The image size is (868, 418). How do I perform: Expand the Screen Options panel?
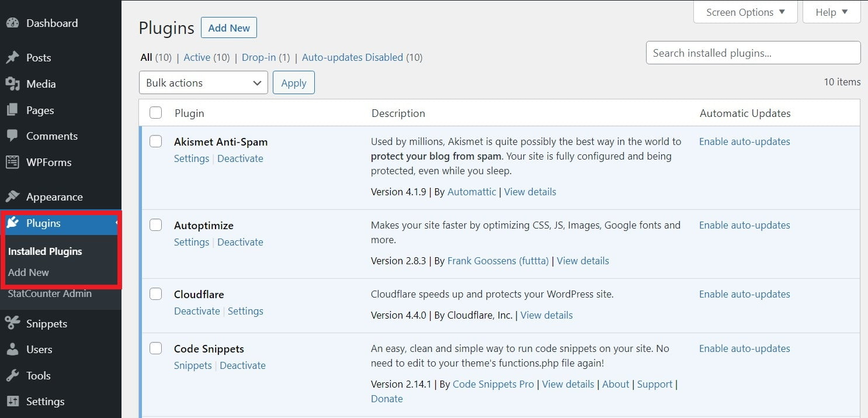click(745, 12)
